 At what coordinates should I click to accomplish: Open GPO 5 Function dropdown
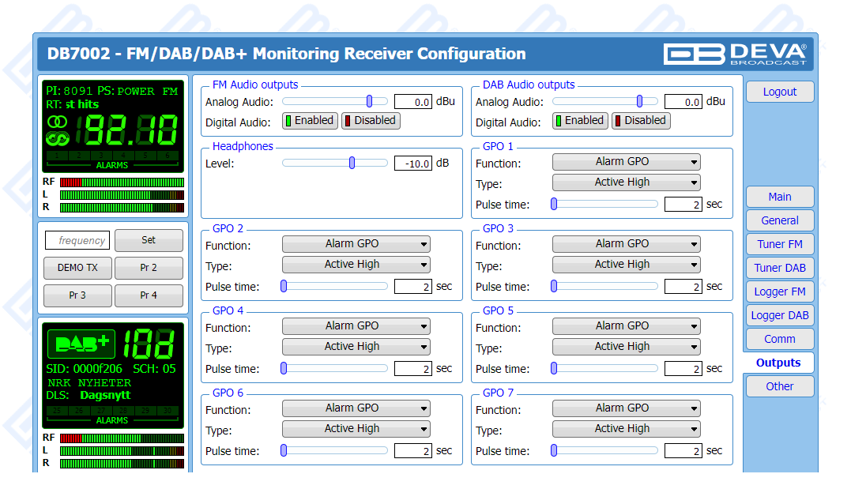coord(626,326)
